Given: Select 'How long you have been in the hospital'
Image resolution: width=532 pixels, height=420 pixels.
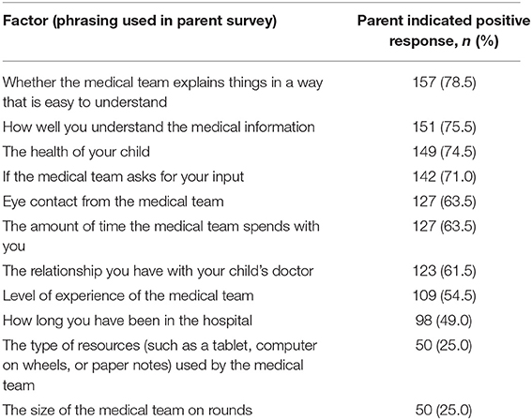Looking at the screenshot, I should click(x=128, y=321).
